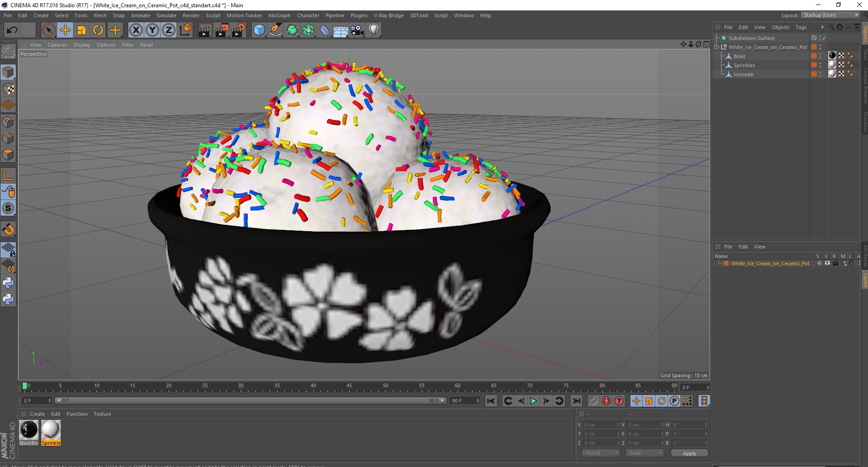The width and height of the screenshot is (868, 467).
Task: Toggle Subdivision Surface enable checkmark
Action: 824,38
